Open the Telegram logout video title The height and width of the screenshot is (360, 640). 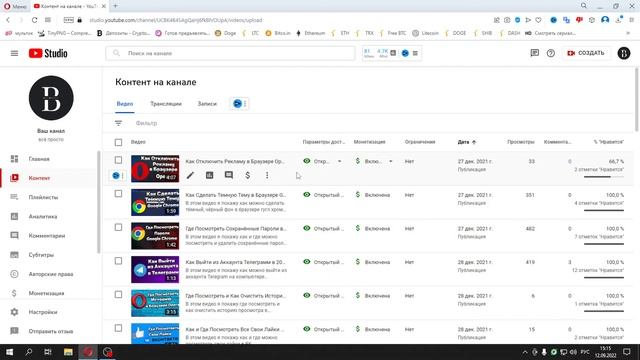tap(236, 262)
